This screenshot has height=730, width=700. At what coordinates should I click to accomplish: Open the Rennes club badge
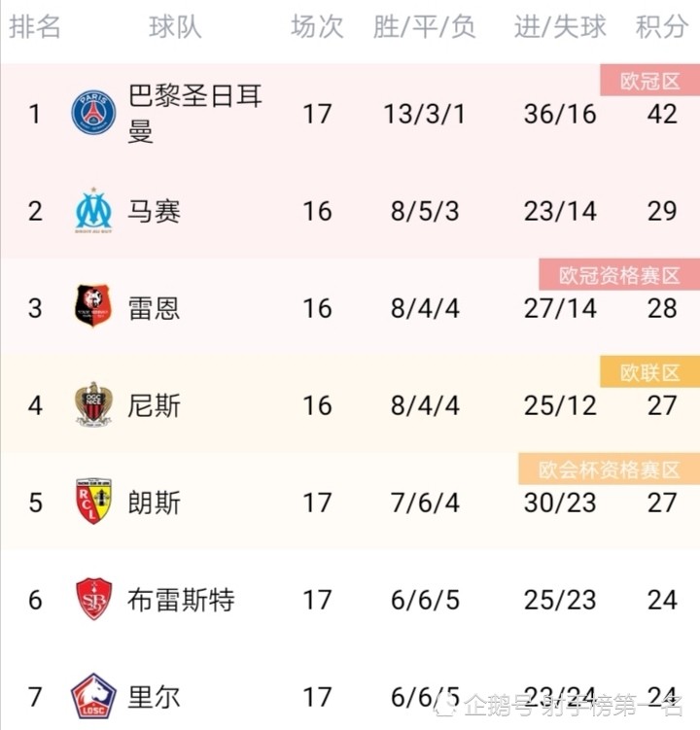coord(93,306)
